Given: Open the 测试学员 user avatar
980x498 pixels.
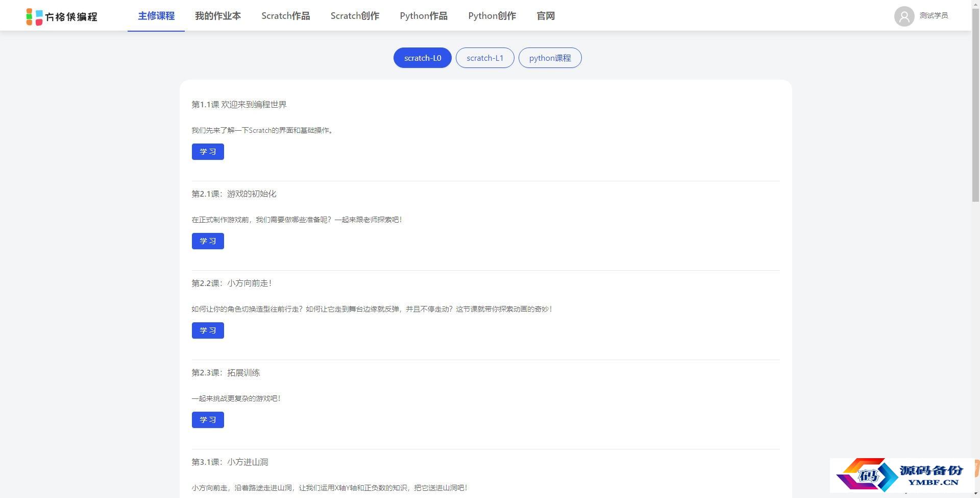Looking at the screenshot, I should (x=904, y=16).
